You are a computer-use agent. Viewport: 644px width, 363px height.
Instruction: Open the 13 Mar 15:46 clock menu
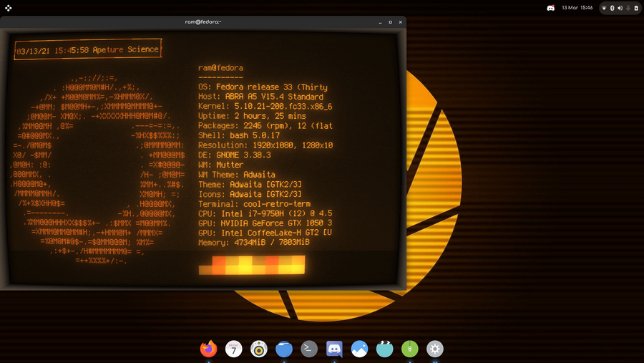tap(577, 8)
